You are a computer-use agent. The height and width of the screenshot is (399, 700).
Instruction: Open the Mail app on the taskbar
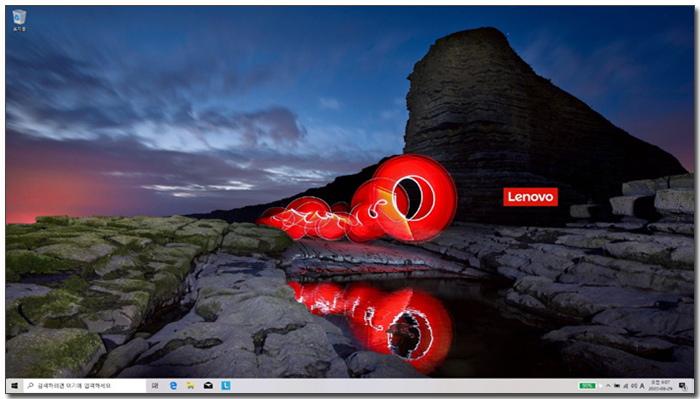pyautogui.click(x=208, y=386)
